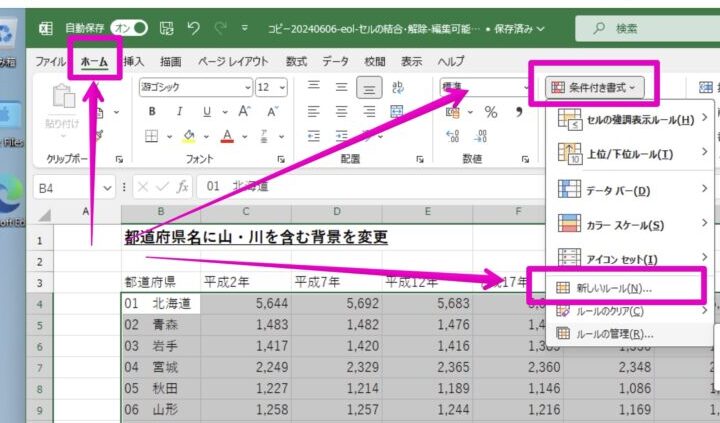Click the Undo arrow icon
This screenshot has height=423, width=720.
(x=193, y=28)
